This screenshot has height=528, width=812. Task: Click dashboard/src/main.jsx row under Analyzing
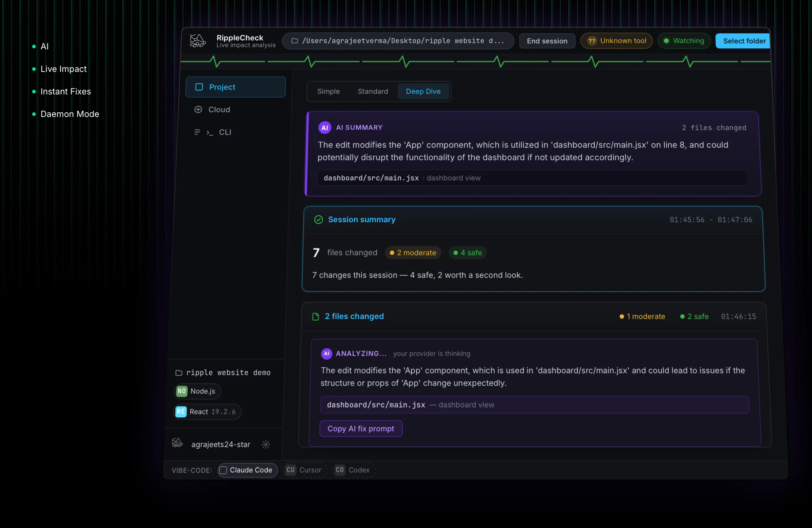(534, 405)
